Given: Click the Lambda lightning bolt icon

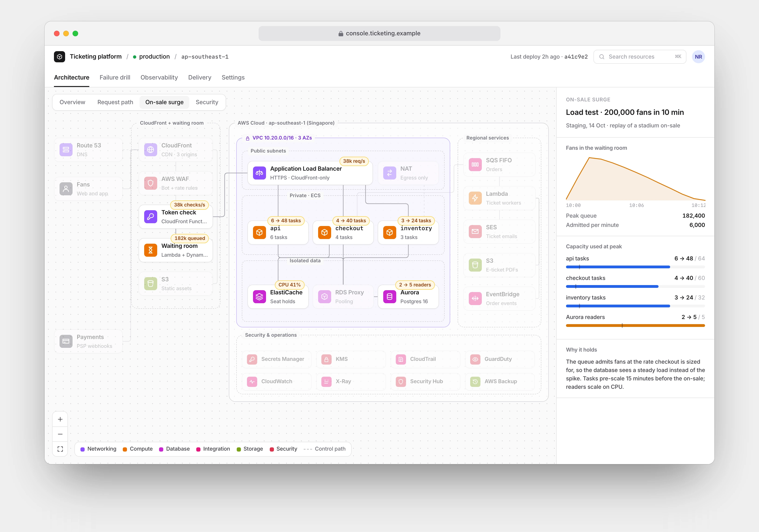Looking at the screenshot, I should point(475,198).
